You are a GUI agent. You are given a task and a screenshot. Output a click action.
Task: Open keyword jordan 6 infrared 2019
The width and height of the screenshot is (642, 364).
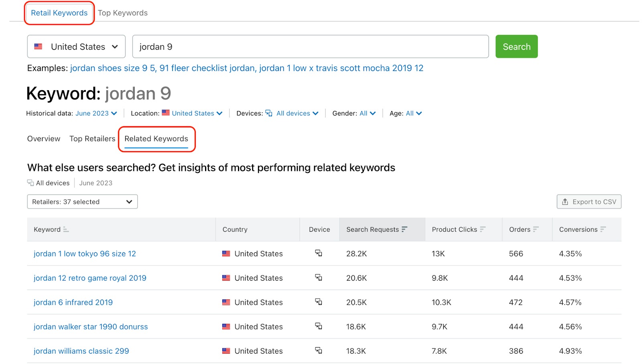coord(73,302)
